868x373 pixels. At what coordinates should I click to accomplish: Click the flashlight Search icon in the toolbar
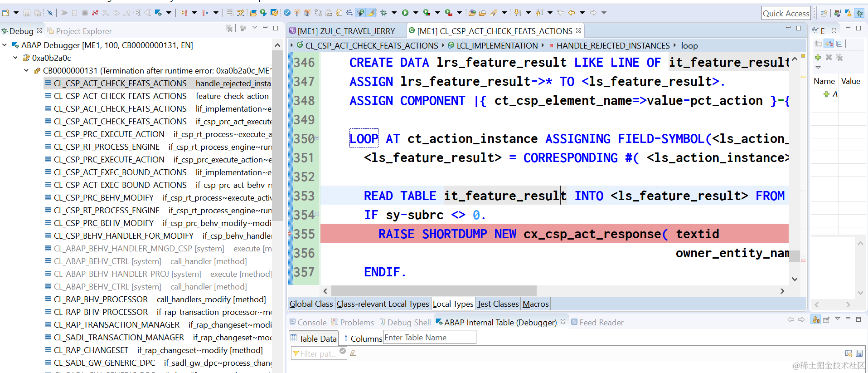(x=494, y=13)
